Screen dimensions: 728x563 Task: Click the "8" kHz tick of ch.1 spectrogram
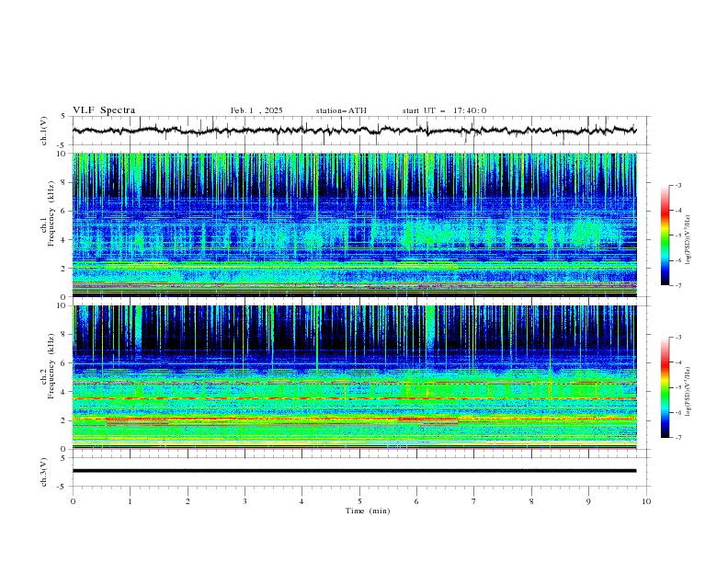pos(64,182)
